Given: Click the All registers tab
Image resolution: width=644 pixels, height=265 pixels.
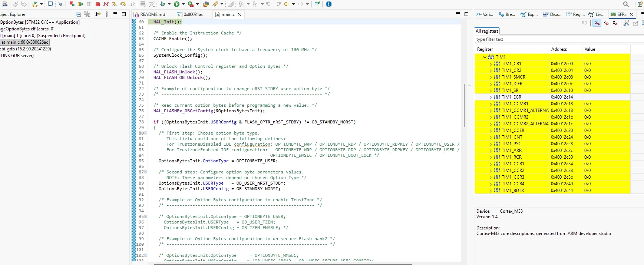Looking at the screenshot, I should pos(487,31).
